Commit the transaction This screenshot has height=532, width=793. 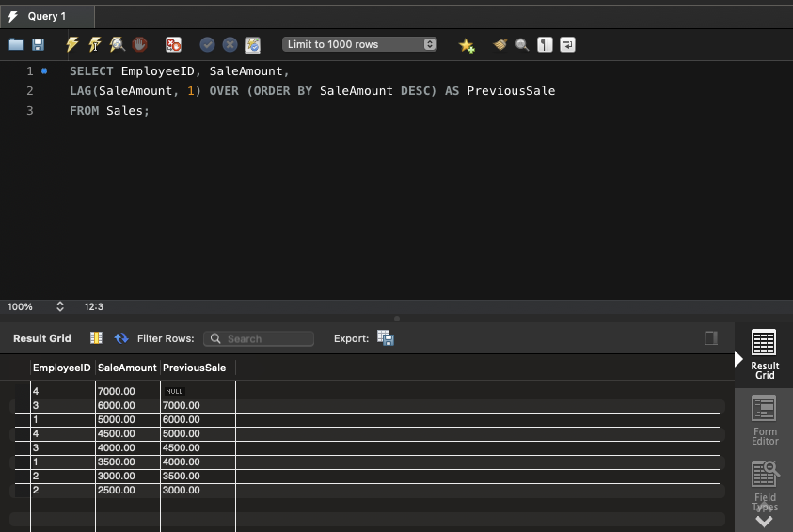click(x=207, y=44)
